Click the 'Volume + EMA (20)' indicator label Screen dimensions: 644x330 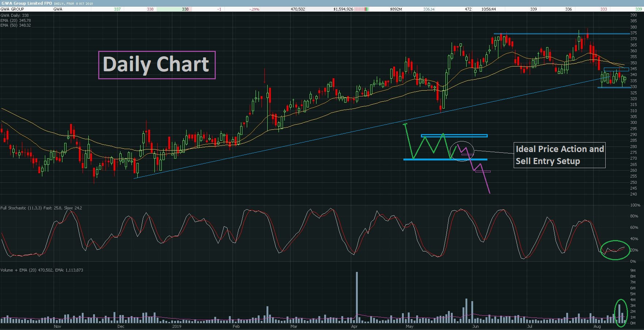[x=19, y=270]
